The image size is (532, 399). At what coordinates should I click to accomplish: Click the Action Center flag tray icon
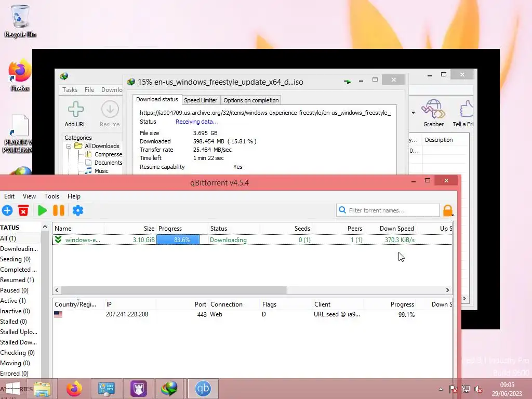[453, 389]
